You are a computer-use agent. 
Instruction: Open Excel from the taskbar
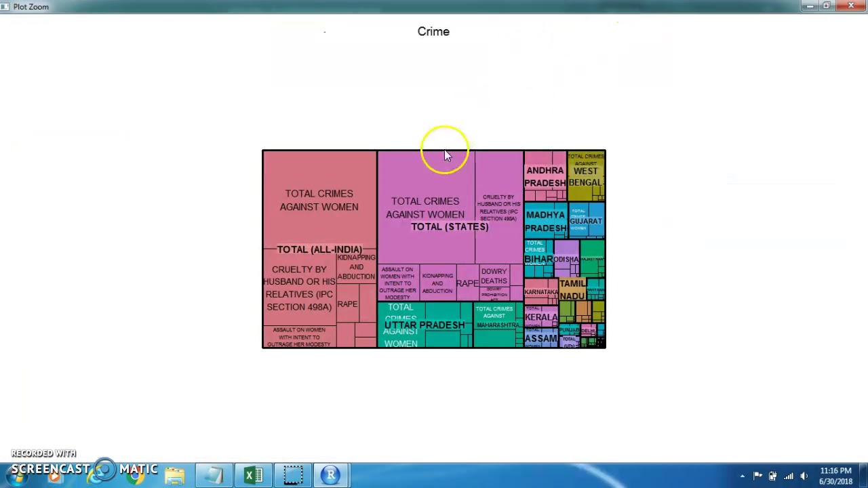[x=254, y=475]
